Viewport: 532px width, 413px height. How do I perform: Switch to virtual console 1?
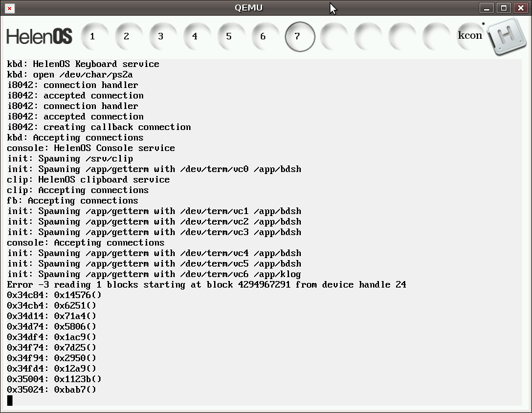[x=95, y=37]
